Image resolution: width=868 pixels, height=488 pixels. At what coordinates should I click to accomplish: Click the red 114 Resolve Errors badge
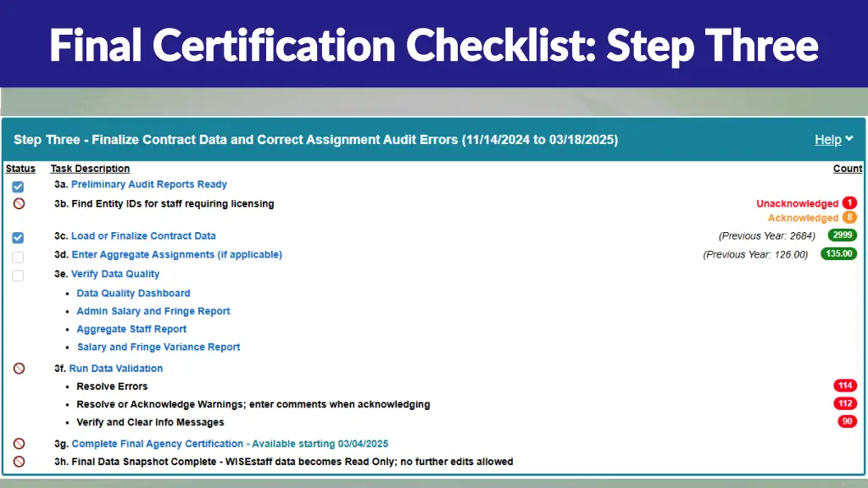(x=845, y=385)
